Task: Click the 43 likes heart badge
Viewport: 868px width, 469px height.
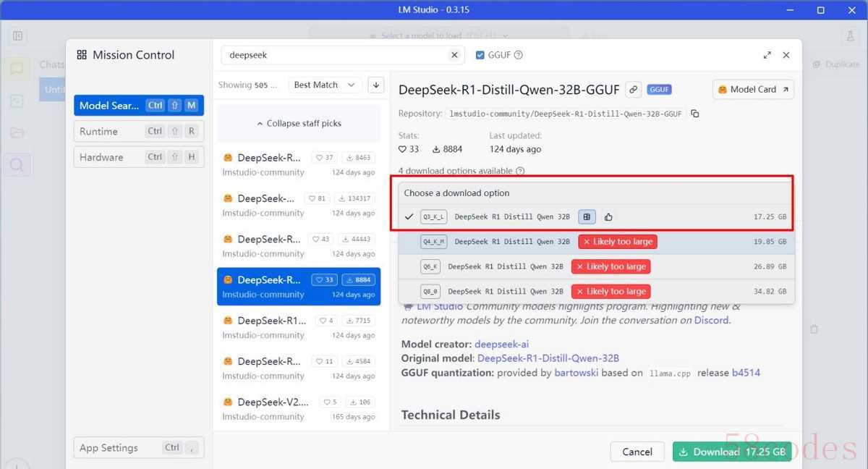Action: pyautogui.click(x=321, y=239)
